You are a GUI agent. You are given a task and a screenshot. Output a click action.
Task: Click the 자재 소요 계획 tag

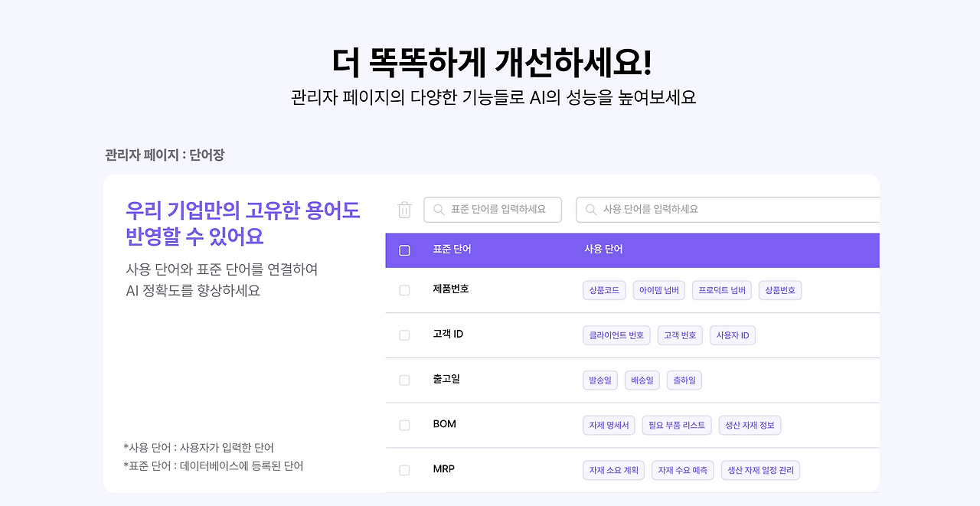pyautogui.click(x=613, y=470)
